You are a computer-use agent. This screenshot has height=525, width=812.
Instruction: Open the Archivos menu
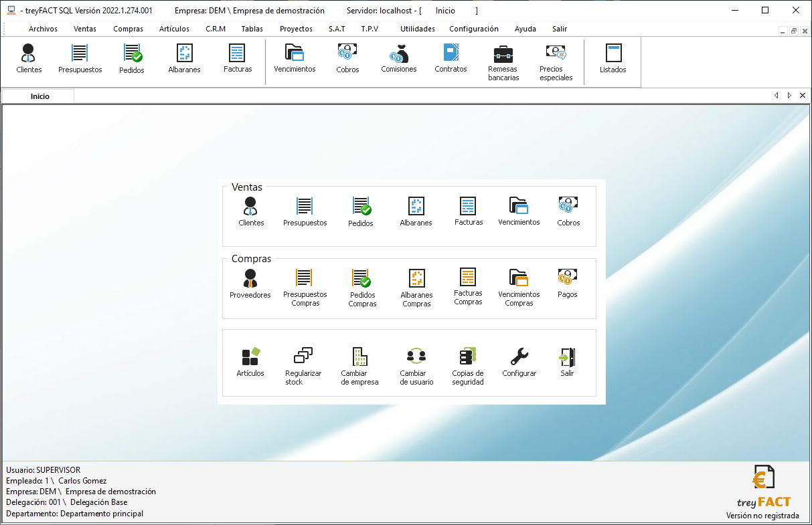point(43,29)
